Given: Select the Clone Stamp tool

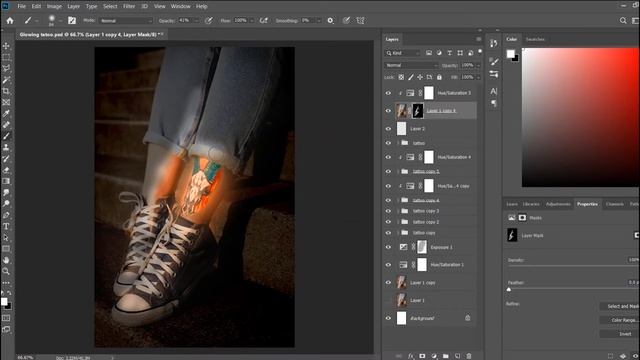Looking at the screenshot, I should pyautogui.click(x=6, y=147).
